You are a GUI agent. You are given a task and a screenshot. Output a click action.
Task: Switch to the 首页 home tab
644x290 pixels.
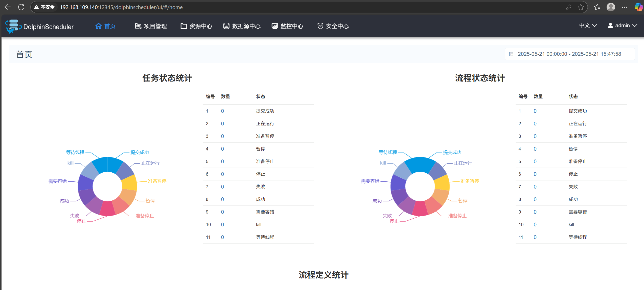[x=110, y=26]
